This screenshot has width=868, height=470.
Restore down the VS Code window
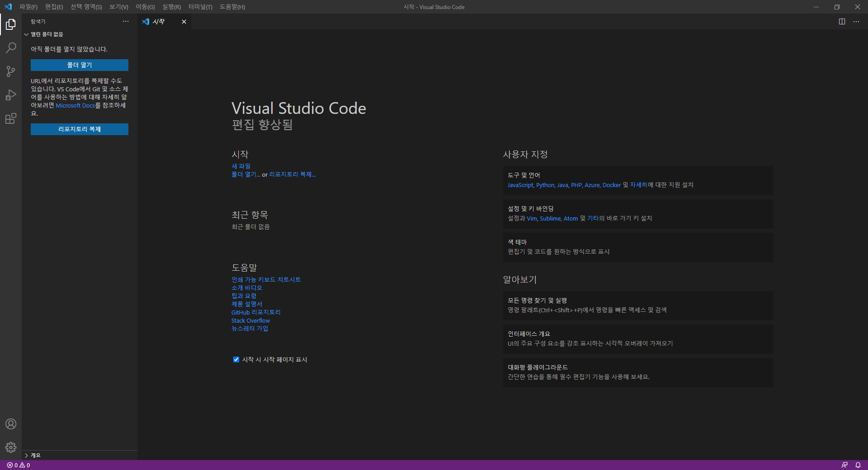pos(837,7)
